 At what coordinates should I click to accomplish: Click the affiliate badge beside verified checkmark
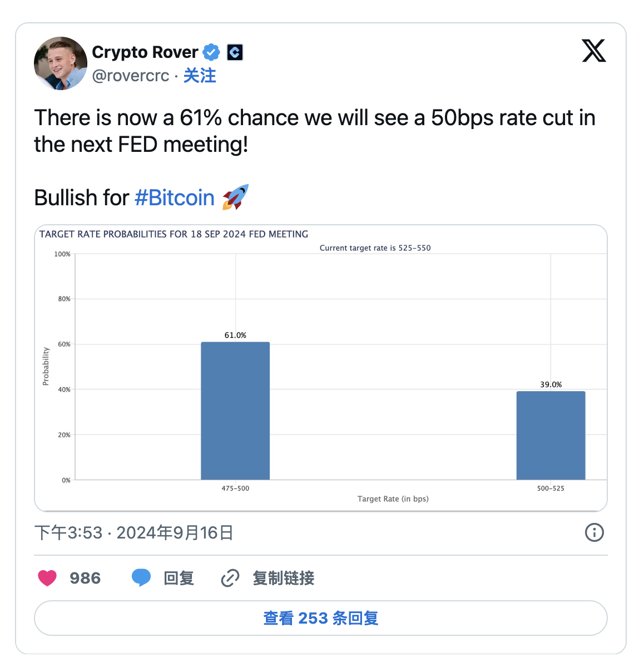click(235, 52)
